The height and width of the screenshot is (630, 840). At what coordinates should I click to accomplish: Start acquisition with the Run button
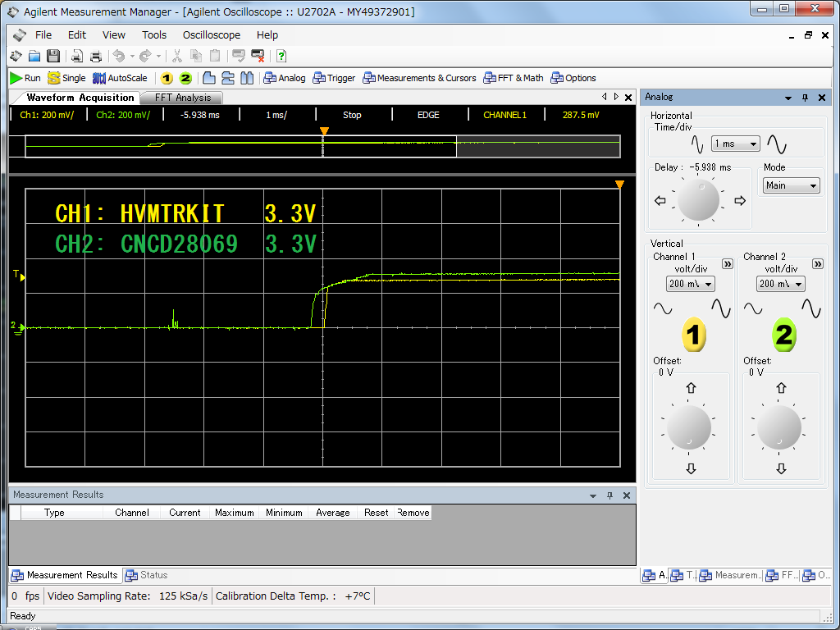pyautogui.click(x=25, y=78)
